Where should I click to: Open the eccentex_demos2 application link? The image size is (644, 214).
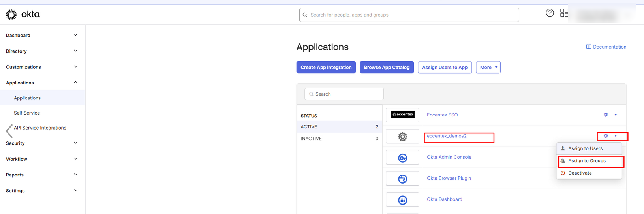coord(447,136)
